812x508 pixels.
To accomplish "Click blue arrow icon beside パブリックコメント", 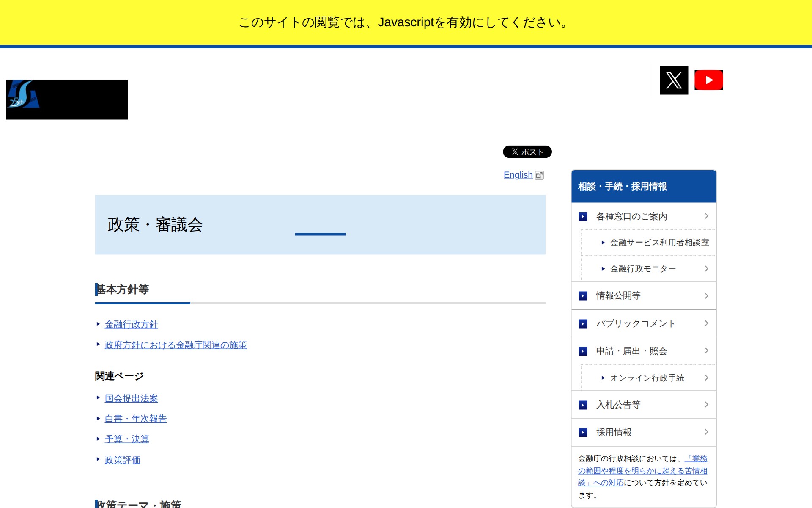I will click(x=583, y=323).
